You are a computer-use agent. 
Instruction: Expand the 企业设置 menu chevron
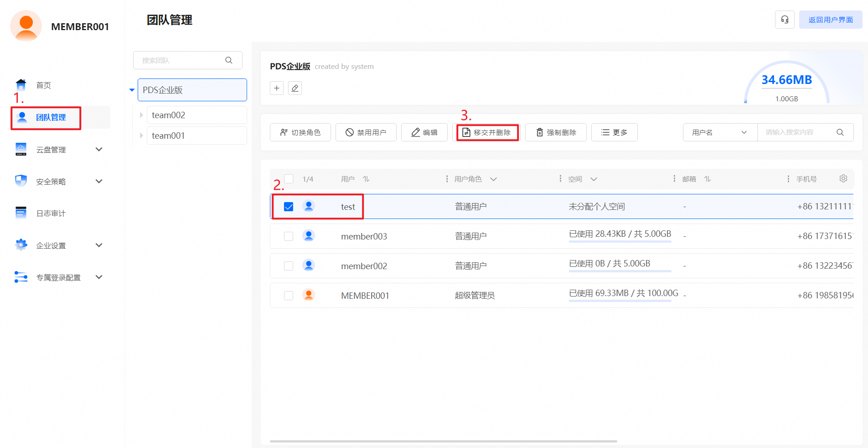point(99,245)
